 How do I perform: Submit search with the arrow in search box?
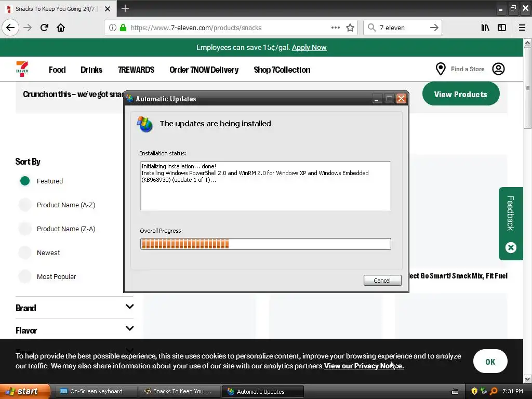click(434, 28)
